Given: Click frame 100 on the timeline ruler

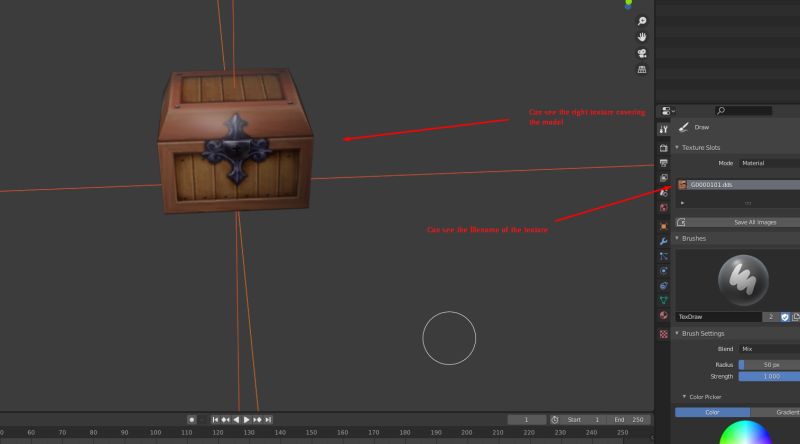Looking at the screenshot, I should 156,432.
